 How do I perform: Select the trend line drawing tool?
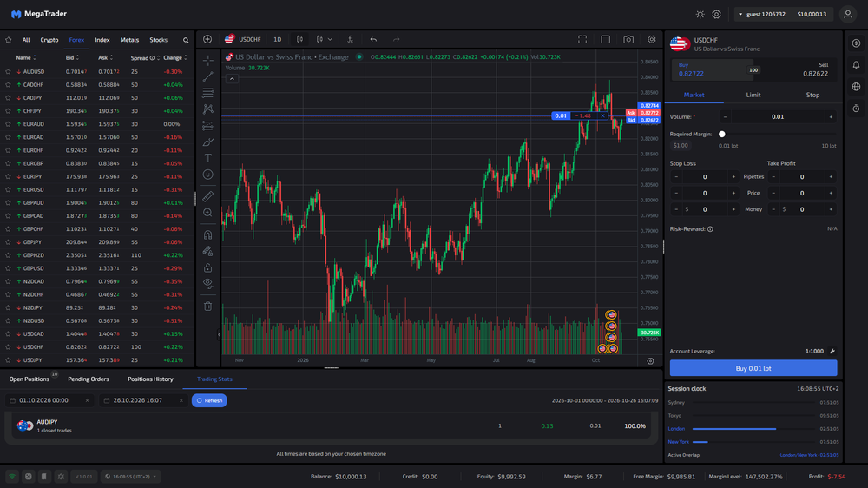coord(207,76)
